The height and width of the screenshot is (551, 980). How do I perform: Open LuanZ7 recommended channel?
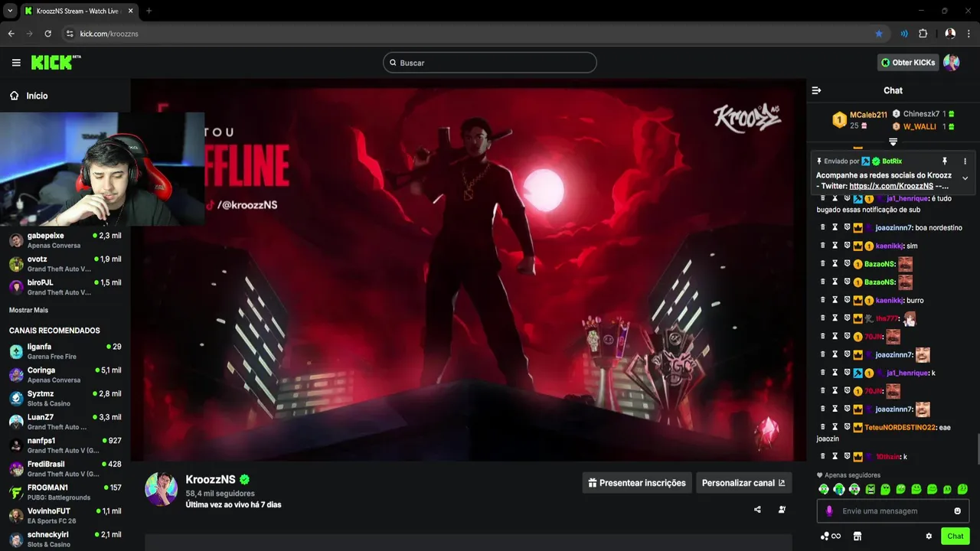[65, 422]
